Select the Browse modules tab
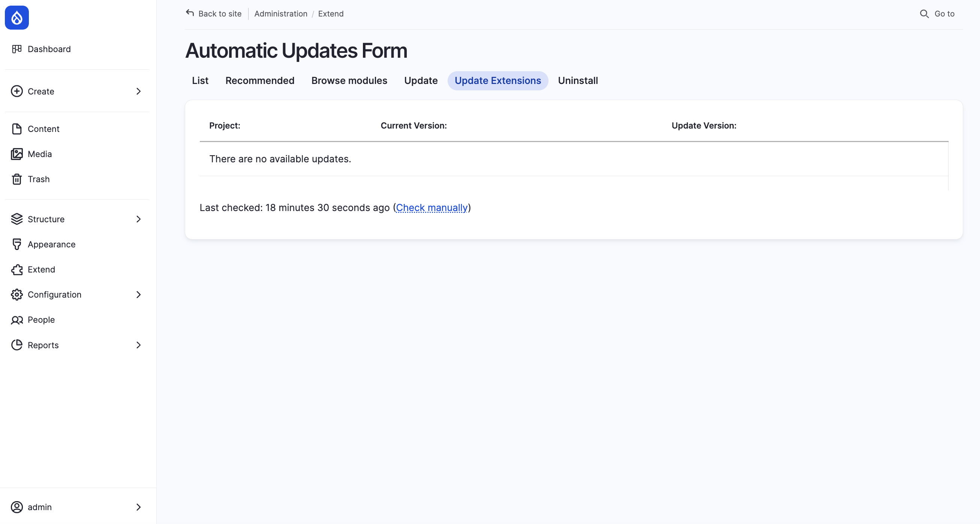This screenshot has height=524, width=980. click(x=349, y=80)
